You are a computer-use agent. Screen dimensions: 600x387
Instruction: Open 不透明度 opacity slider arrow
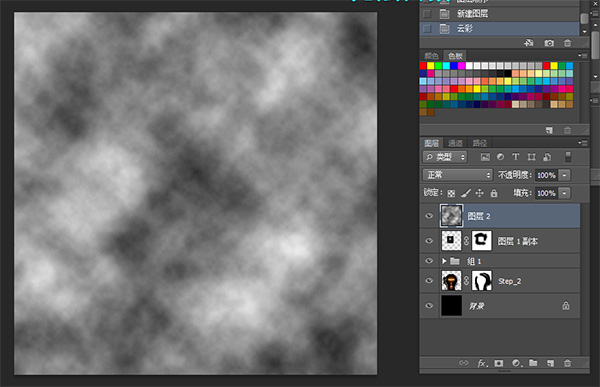564,175
